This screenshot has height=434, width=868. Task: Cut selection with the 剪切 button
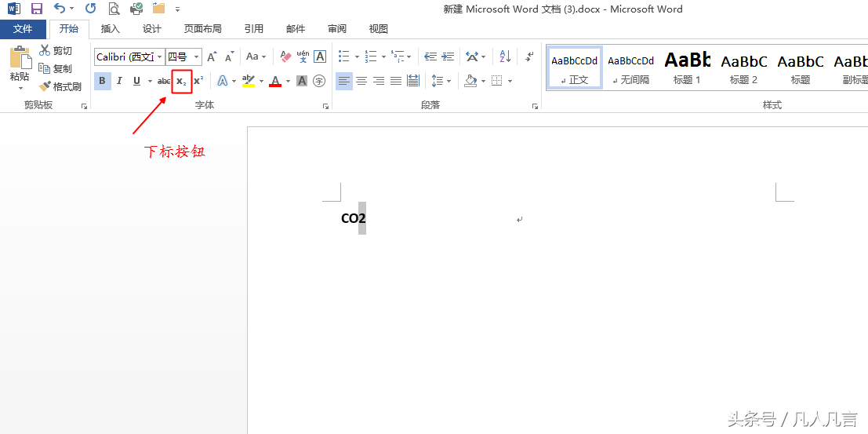56,51
